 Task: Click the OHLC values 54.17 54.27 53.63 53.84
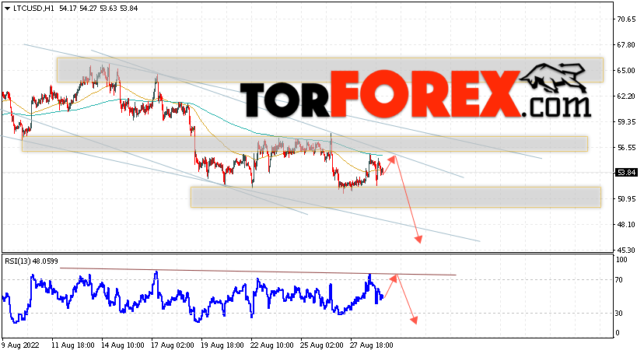(98, 9)
